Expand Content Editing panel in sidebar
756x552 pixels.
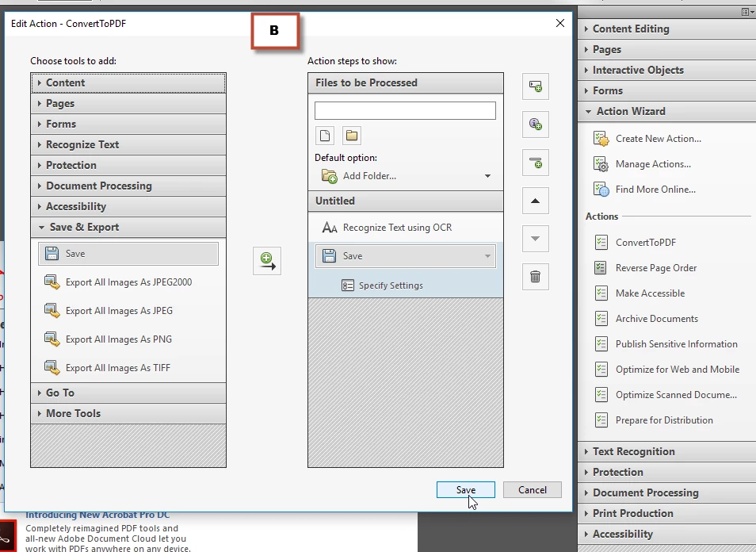(666, 29)
